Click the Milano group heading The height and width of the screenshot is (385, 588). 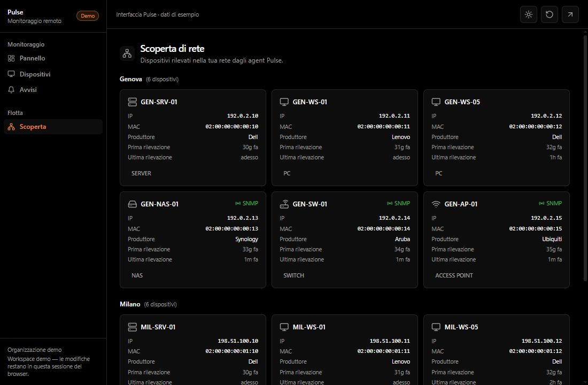point(130,304)
